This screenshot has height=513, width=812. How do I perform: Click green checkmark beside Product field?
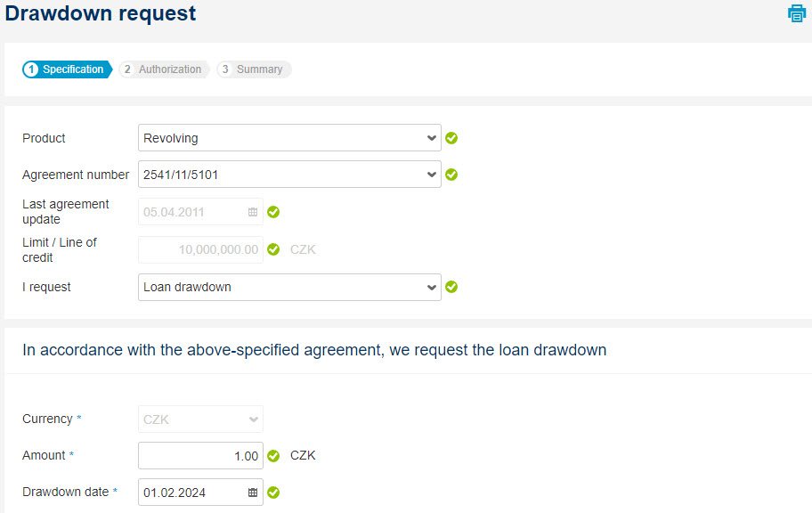tap(451, 138)
